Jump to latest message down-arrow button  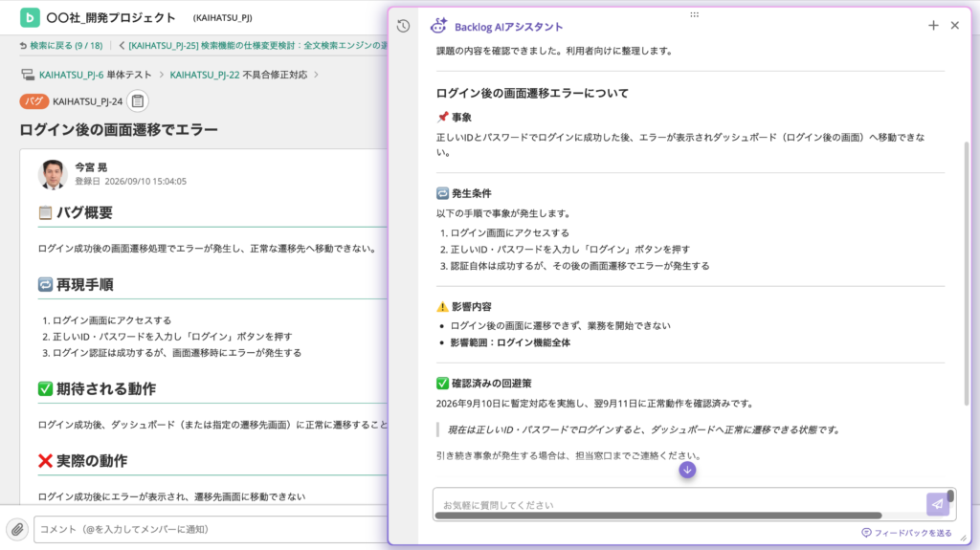(x=687, y=470)
